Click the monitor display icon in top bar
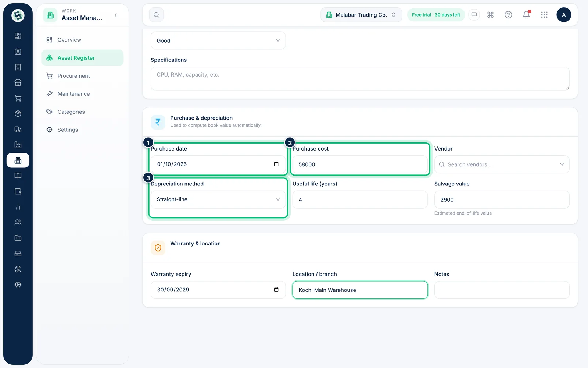The image size is (588, 368). pyautogui.click(x=474, y=15)
